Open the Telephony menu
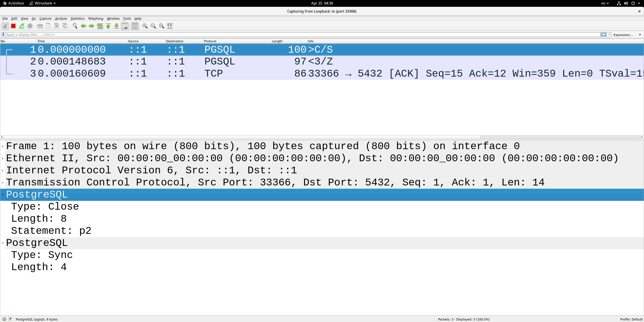 click(x=96, y=18)
